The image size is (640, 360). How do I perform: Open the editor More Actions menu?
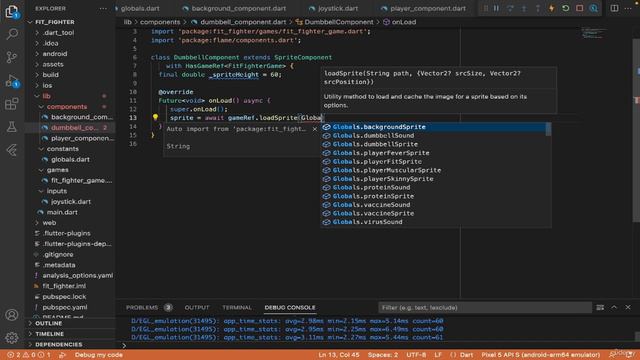[x=628, y=8]
